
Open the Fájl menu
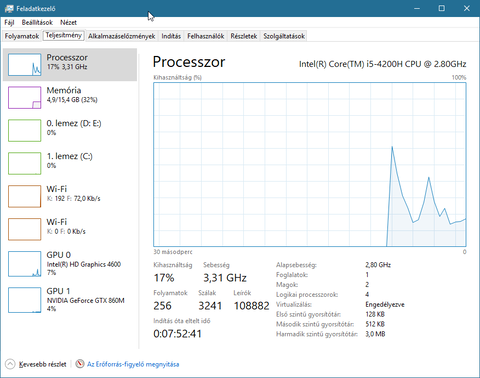click(9, 22)
